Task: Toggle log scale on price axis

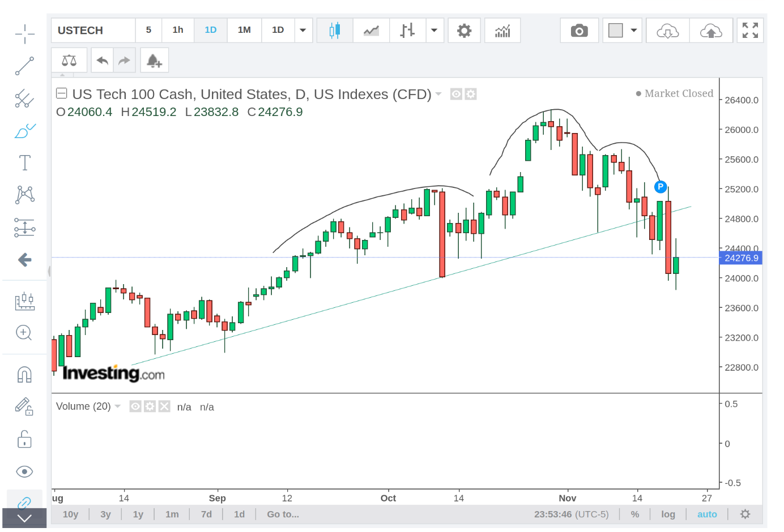Action: tap(668, 514)
